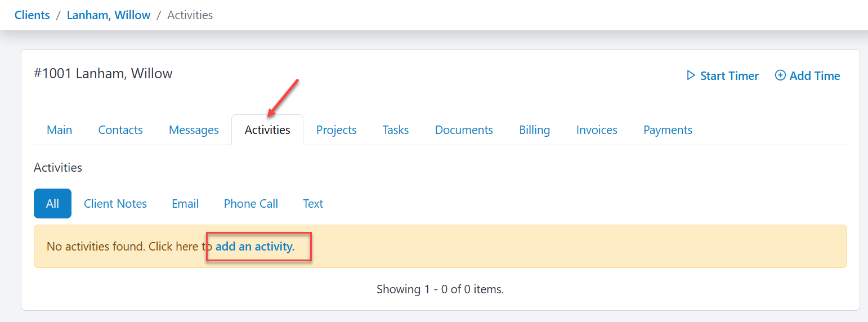Switch to the Documents tab
The width and height of the screenshot is (868, 322).
[x=464, y=130]
